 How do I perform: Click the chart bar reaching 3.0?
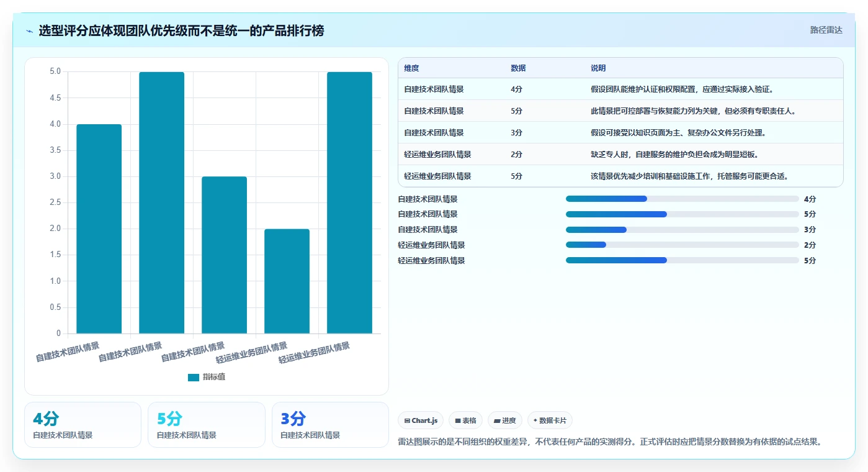[224, 255]
